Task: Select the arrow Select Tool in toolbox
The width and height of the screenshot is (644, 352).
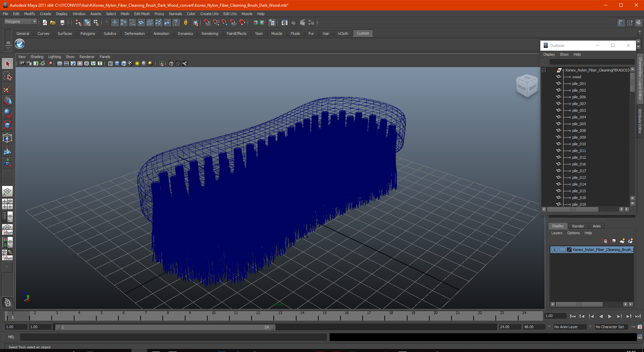Action: click(x=7, y=64)
